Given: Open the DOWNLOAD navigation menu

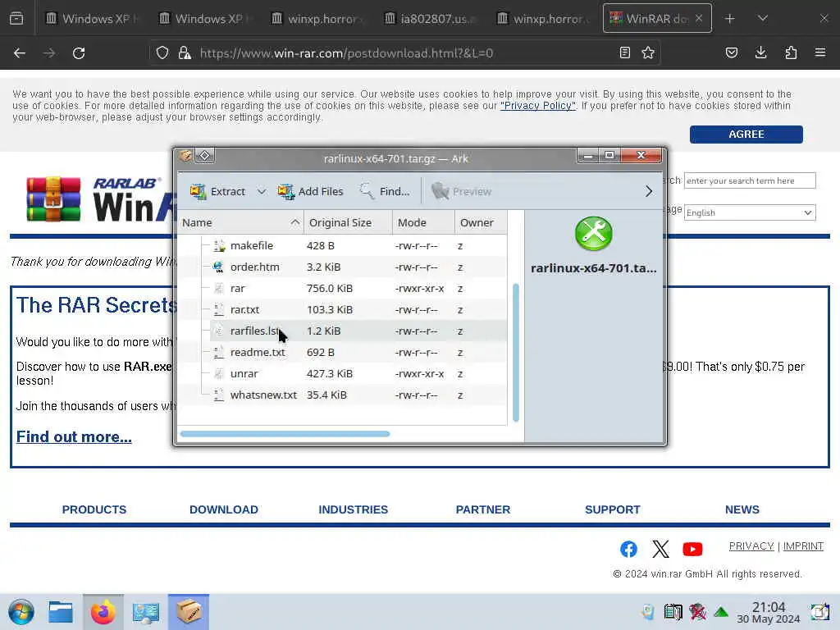Looking at the screenshot, I should (224, 509).
